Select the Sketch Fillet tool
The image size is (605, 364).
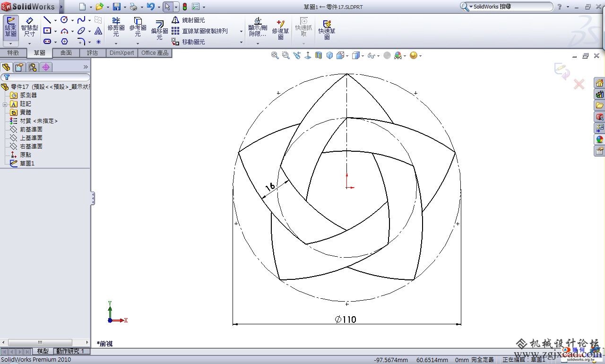coord(81,42)
